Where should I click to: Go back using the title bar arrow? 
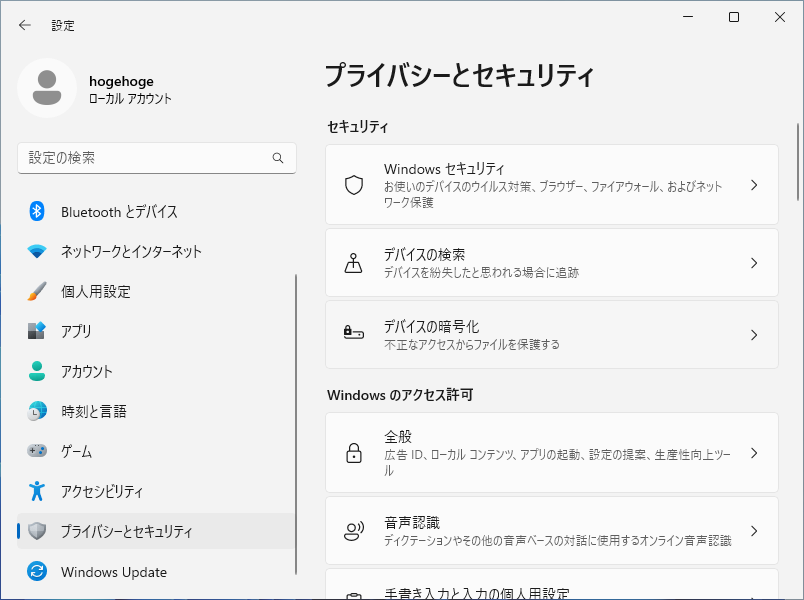(25, 25)
